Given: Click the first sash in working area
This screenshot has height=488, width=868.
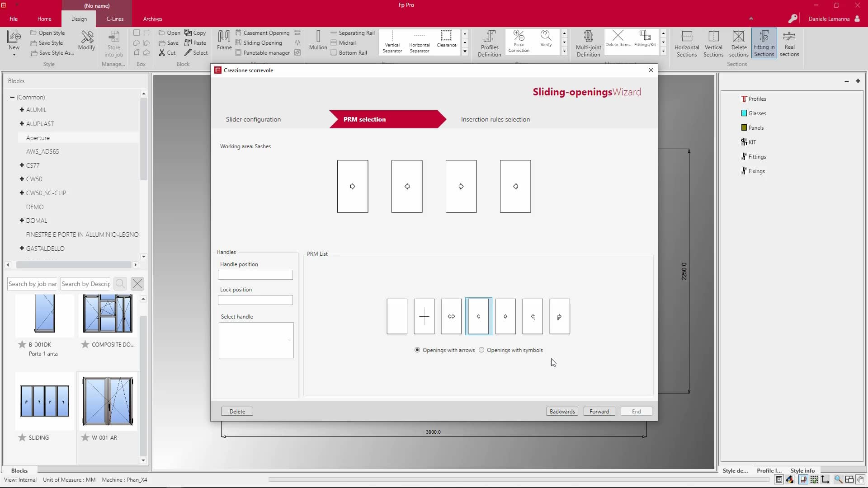Looking at the screenshot, I should tap(353, 186).
